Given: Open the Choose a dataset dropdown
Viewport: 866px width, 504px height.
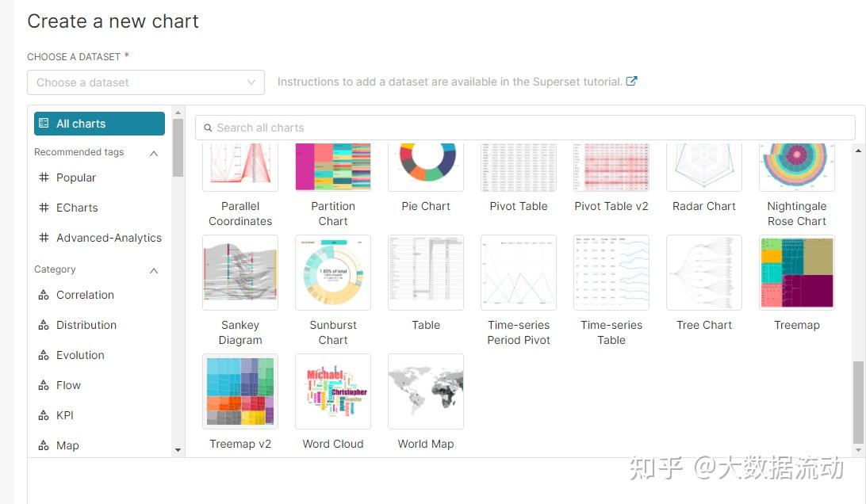Looking at the screenshot, I should [x=145, y=82].
